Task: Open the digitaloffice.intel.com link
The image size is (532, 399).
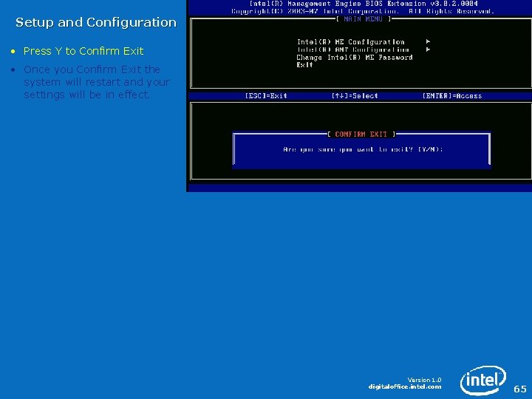Action: coord(405,386)
